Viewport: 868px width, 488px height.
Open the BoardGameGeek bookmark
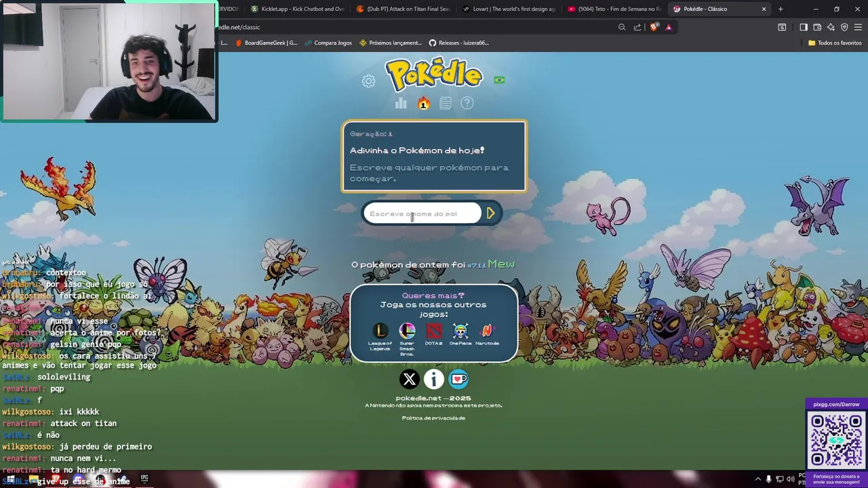pos(266,43)
